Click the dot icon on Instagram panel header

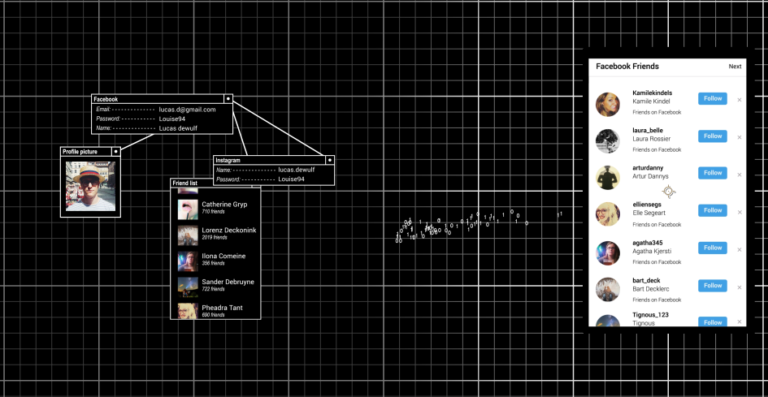point(330,160)
